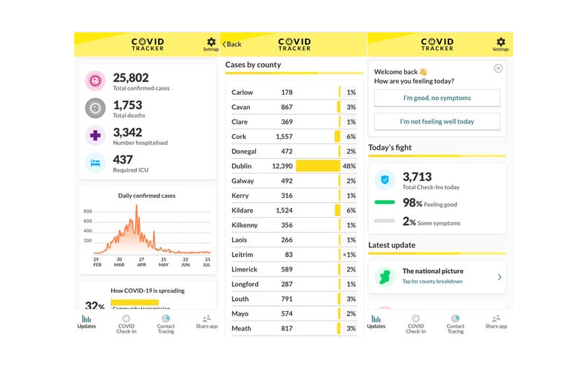Select the Donegal county row
The width and height of the screenshot is (588, 368).
pos(295,152)
